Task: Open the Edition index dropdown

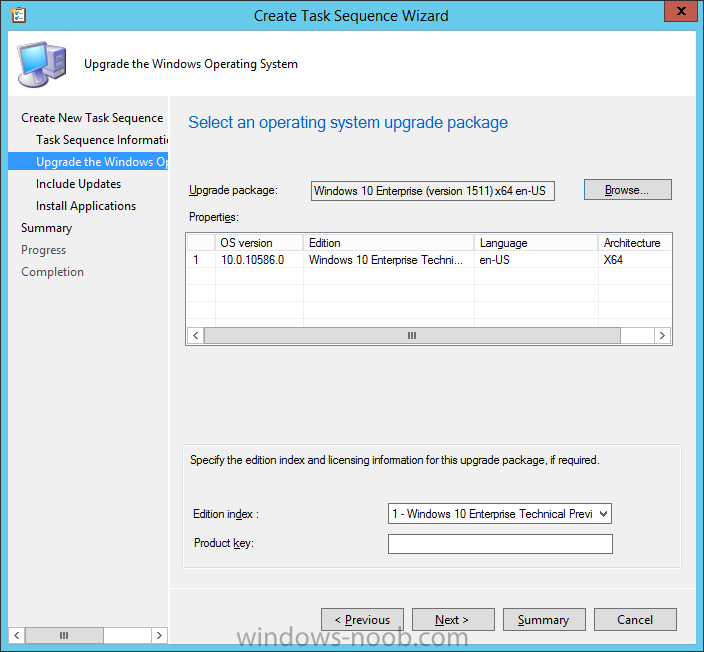Action: point(500,514)
